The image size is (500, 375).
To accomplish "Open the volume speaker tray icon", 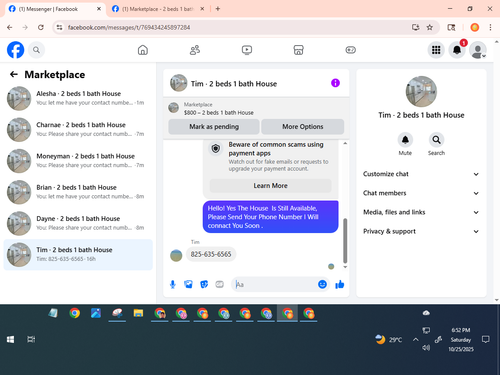I will (426, 348).
